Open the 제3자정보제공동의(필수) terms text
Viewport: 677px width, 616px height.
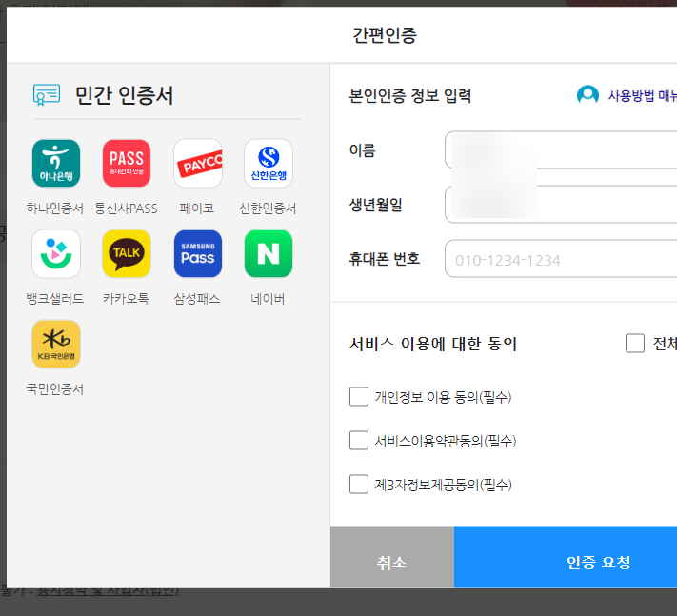click(443, 485)
